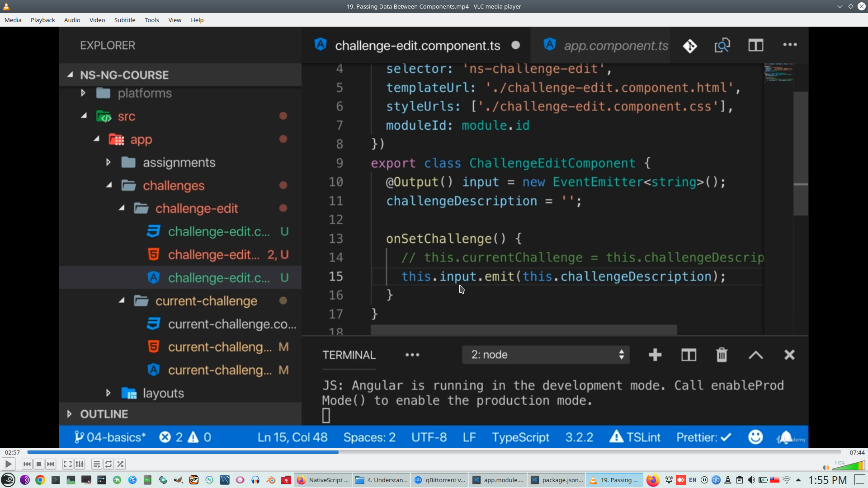Seek on the video progress bar
This screenshot has height=488, width=868.
pyautogui.click(x=434, y=452)
